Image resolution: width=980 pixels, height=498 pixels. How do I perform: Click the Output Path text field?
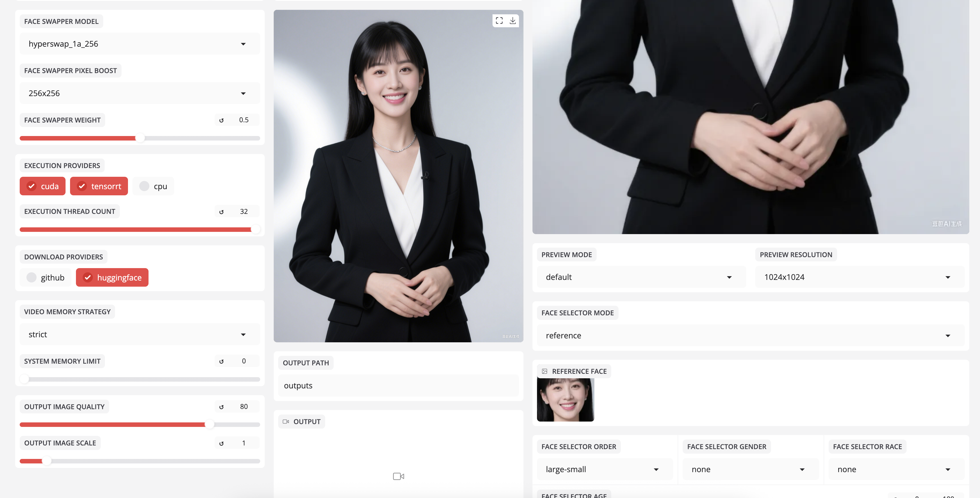[x=398, y=386]
